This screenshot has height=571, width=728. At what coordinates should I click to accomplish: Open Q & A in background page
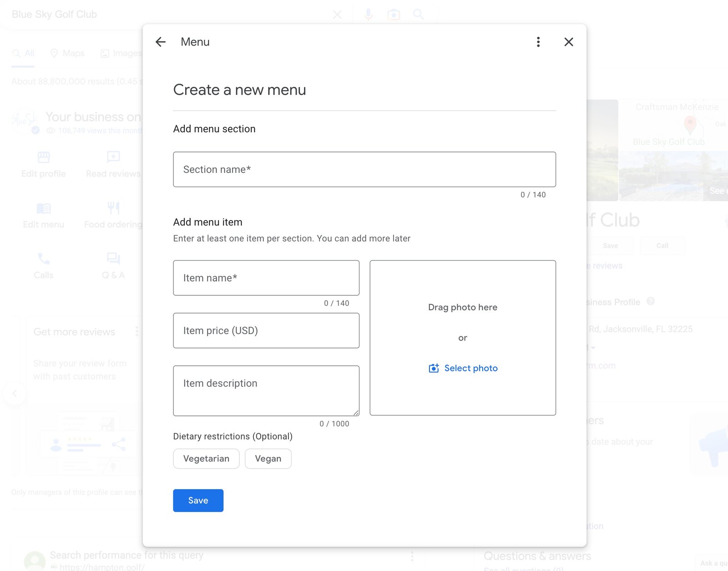tap(113, 267)
